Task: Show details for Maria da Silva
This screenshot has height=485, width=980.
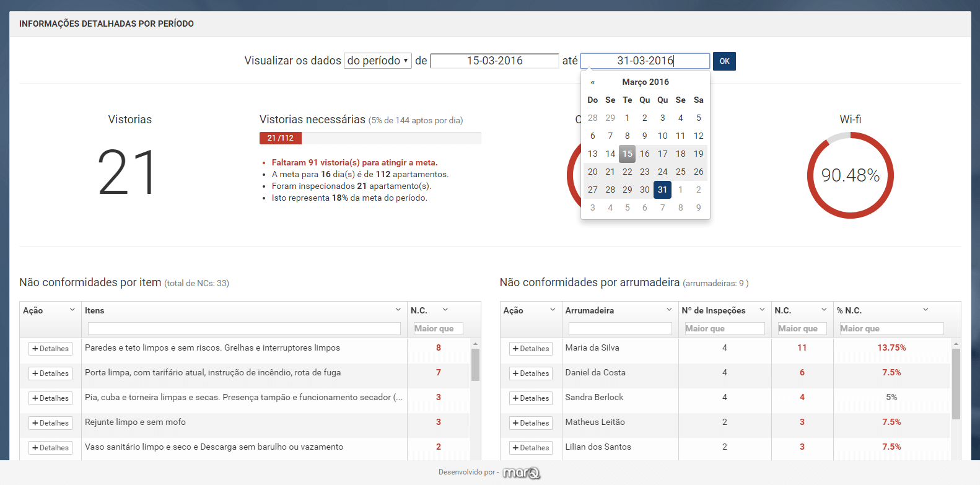Action: (x=531, y=349)
